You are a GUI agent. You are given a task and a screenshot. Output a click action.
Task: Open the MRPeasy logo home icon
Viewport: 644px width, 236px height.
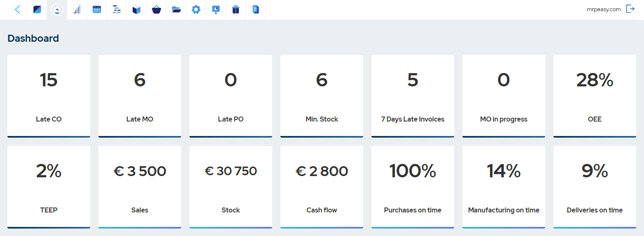[37, 10]
